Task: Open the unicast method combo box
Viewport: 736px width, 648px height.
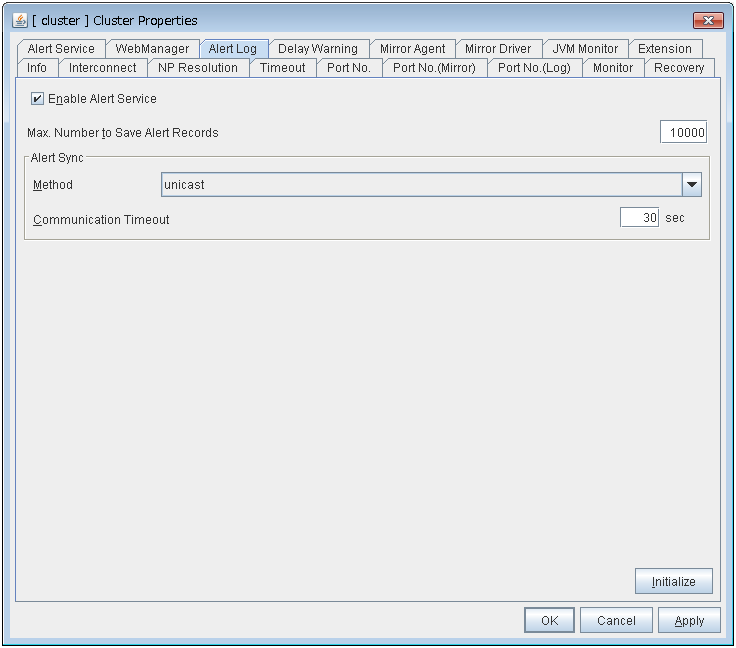Action: point(420,185)
